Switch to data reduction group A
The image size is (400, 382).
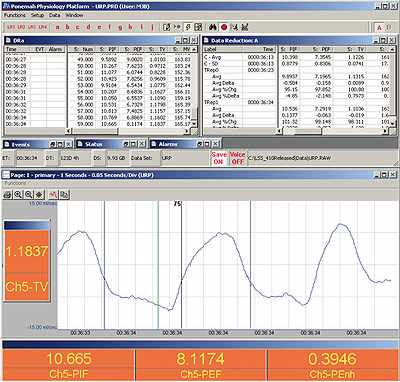(x=379, y=27)
